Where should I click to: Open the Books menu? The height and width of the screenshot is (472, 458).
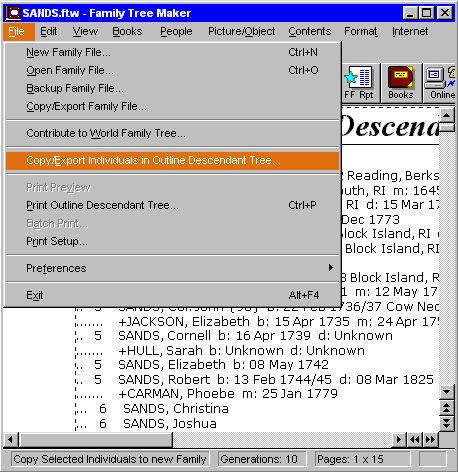coord(127,31)
